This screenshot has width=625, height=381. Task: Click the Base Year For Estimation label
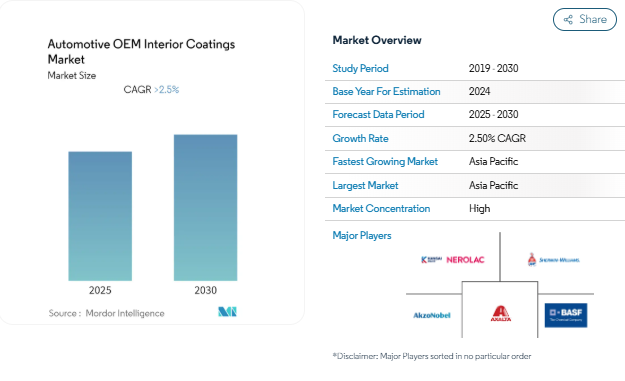[x=386, y=92]
